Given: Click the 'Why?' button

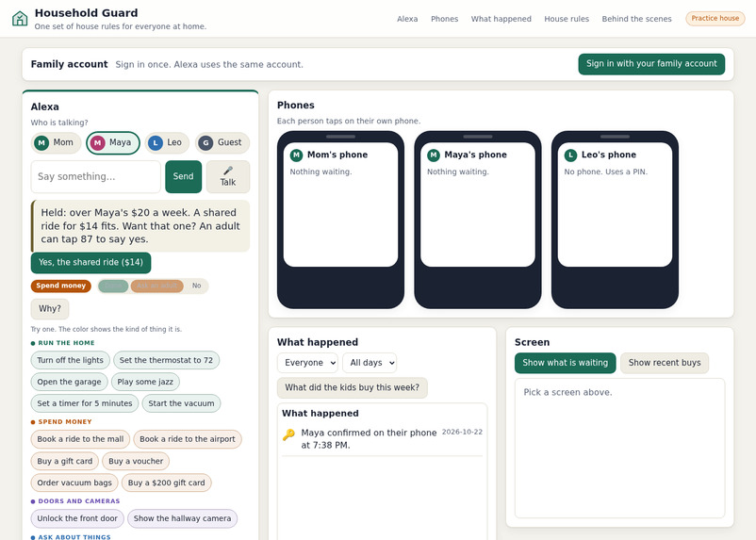Looking at the screenshot, I should (50, 309).
